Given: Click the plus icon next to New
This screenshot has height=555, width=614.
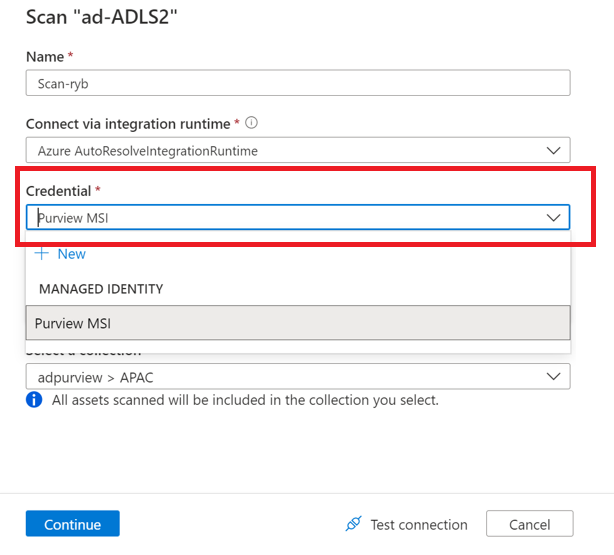Looking at the screenshot, I should [x=42, y=254].
